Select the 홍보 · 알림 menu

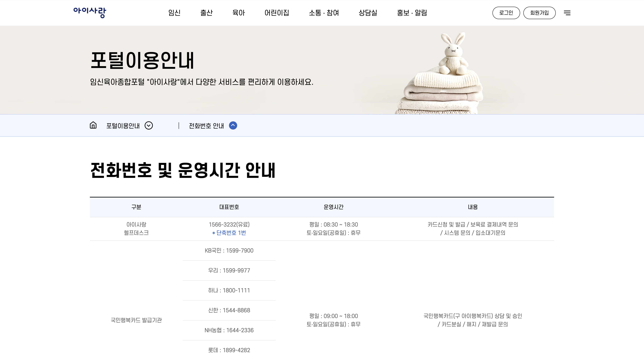point(412,13)
